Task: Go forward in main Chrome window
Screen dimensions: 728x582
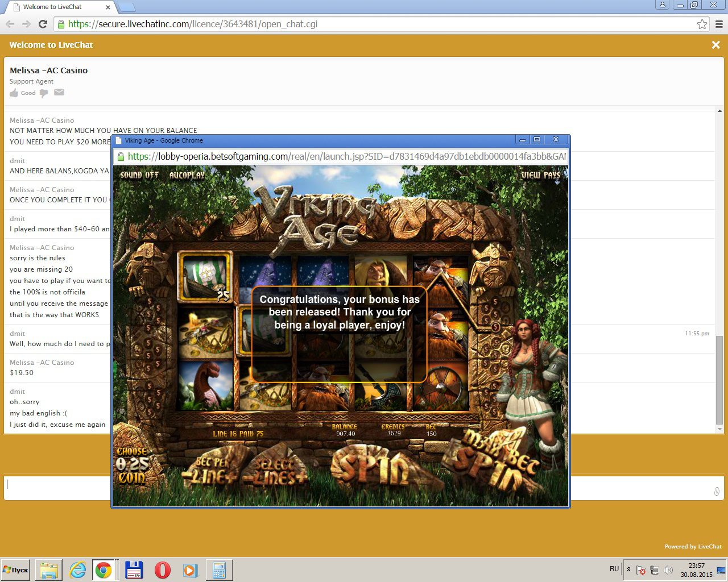Action: click(26, 24)
